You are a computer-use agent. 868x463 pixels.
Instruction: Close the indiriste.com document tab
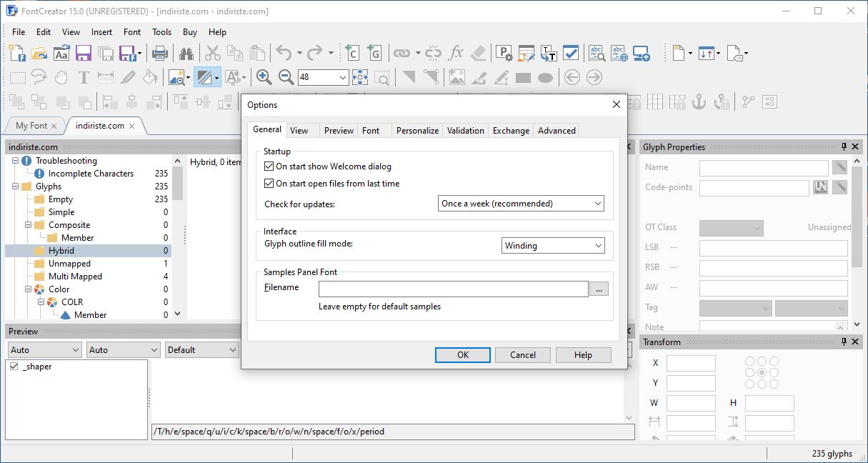pos(132,126)
